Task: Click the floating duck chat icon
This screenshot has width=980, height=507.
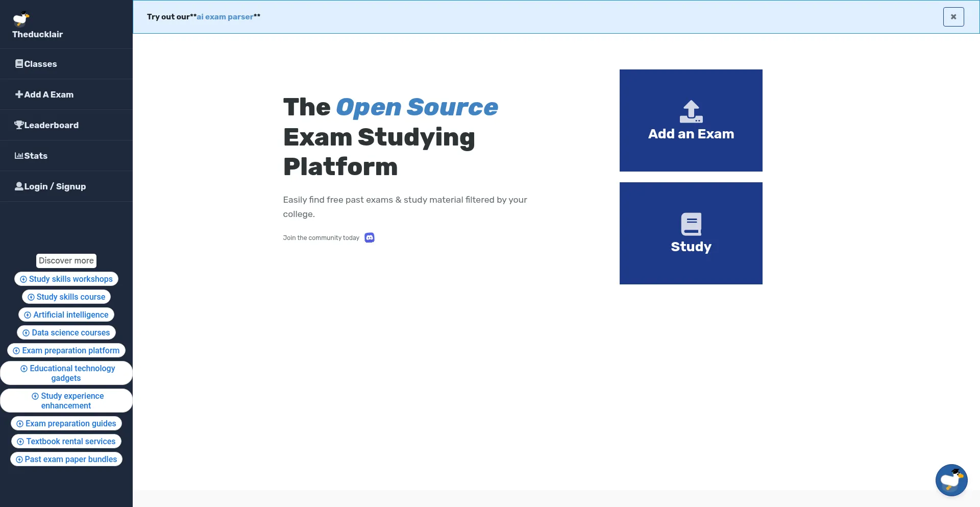Action: coord(951,480)
